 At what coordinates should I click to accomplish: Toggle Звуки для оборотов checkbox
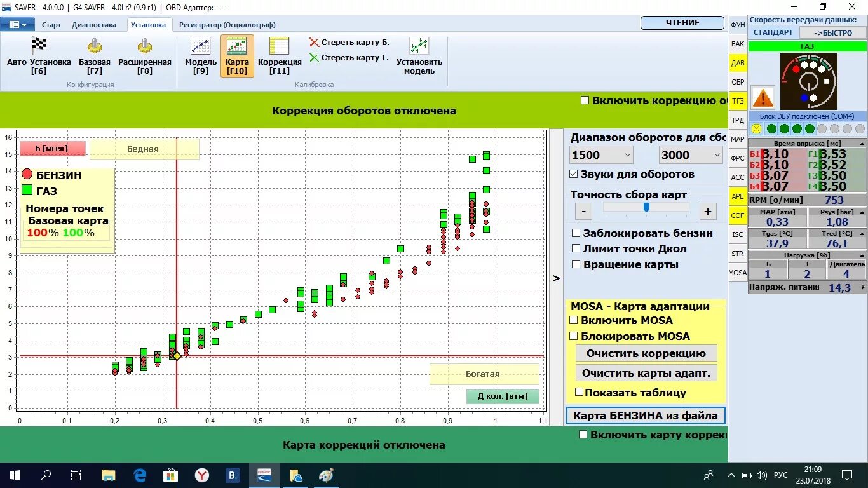(574, 174)
